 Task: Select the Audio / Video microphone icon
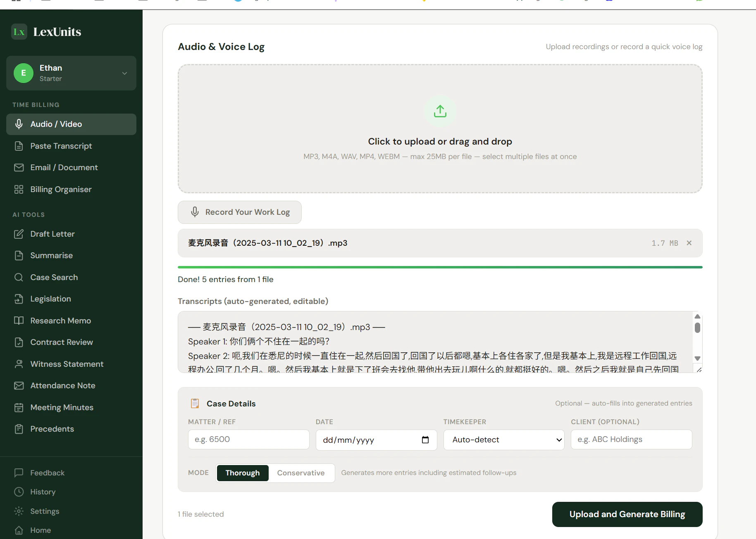19,124
